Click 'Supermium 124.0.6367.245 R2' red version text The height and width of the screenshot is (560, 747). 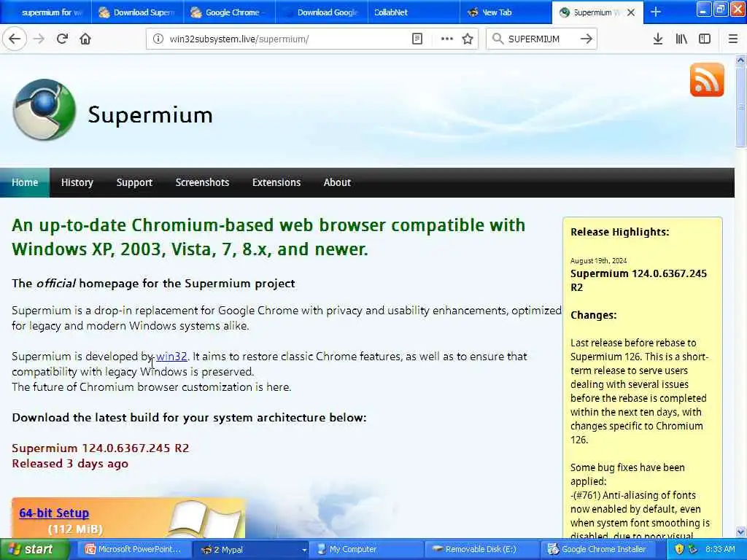pyautogui.click(x=101, y=448)
